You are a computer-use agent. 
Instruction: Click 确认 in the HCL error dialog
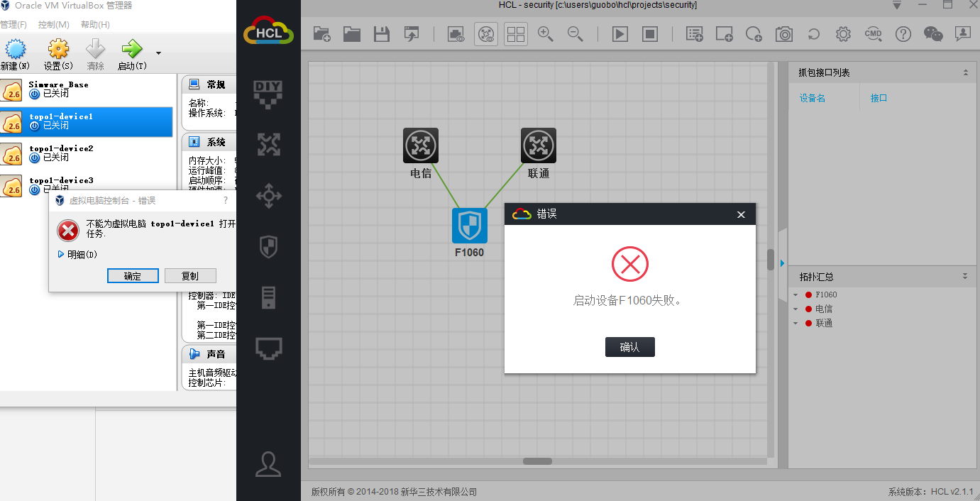[629, 347]
